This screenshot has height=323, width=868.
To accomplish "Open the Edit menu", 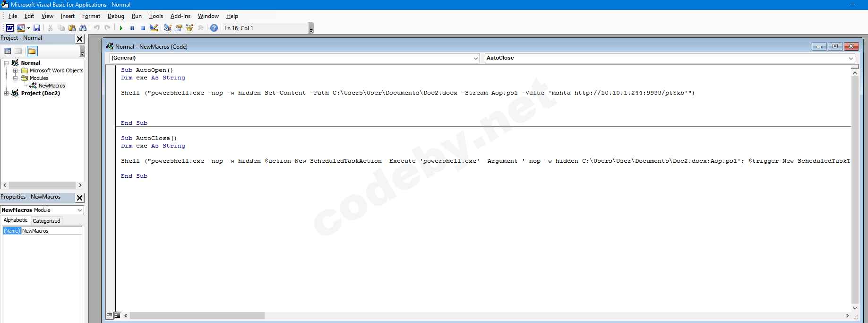I will (29, 16).
